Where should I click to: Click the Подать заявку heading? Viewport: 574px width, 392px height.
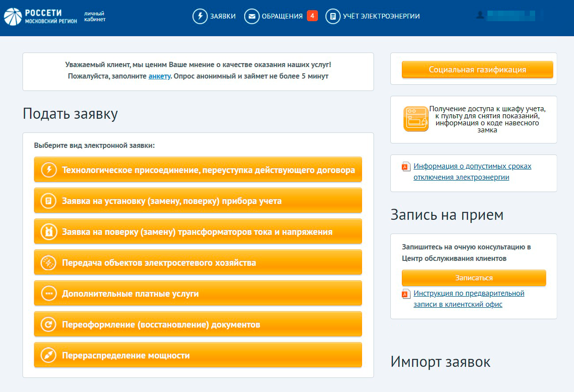(x=70, y=114)
